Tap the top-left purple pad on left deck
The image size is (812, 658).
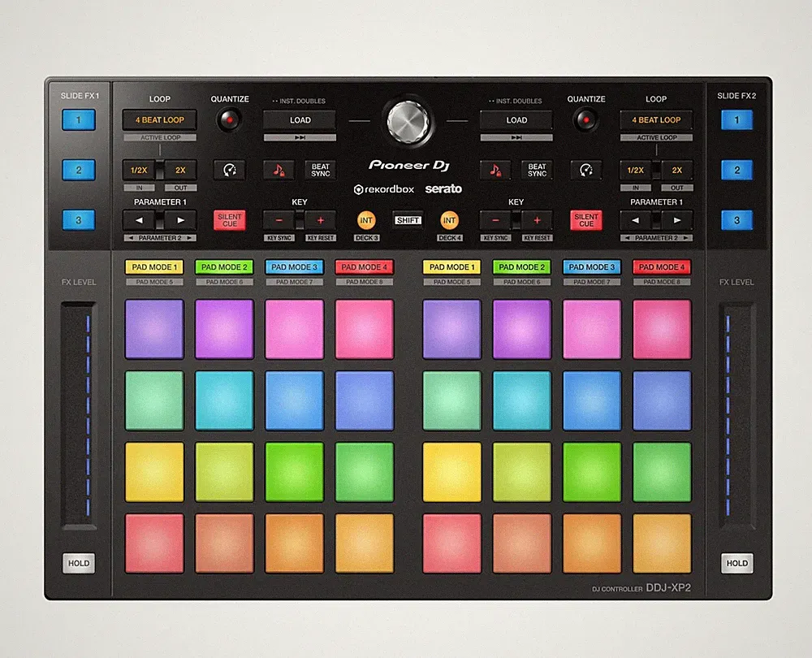pyautogui.click(x=154, y=329)
